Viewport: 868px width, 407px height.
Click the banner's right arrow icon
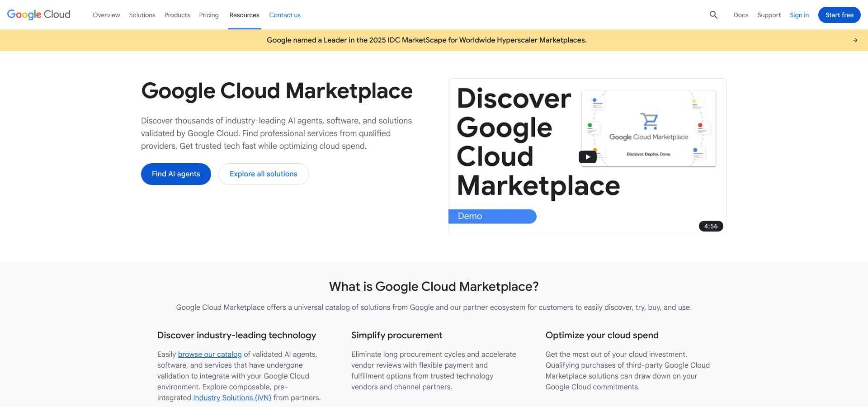(855, 40)
